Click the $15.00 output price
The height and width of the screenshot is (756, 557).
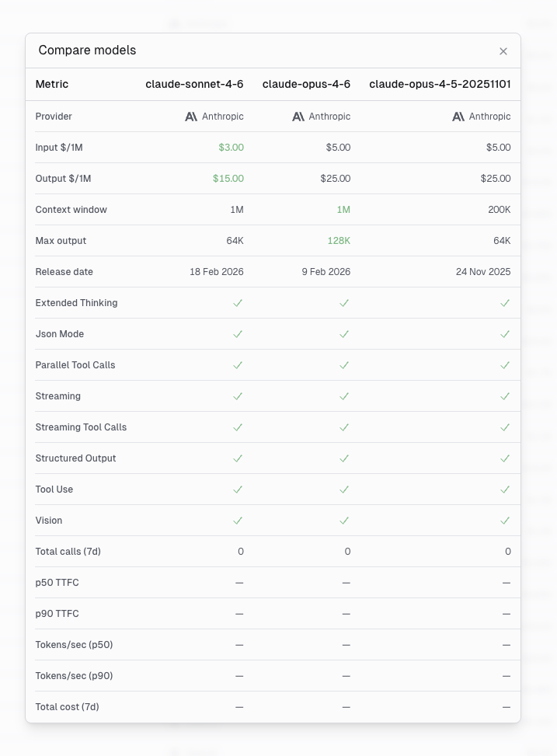(228, 179)
